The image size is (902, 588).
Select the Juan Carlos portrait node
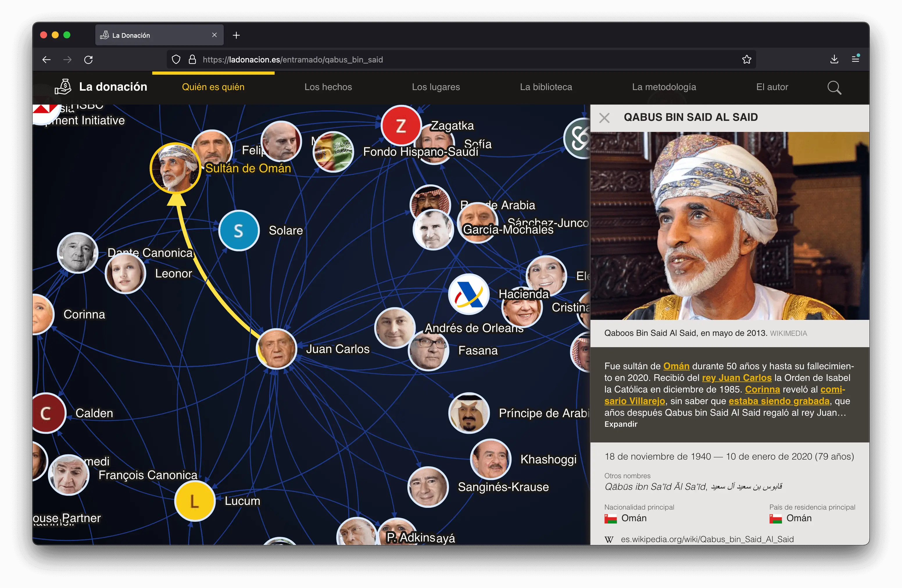click(x=276, y=349)
